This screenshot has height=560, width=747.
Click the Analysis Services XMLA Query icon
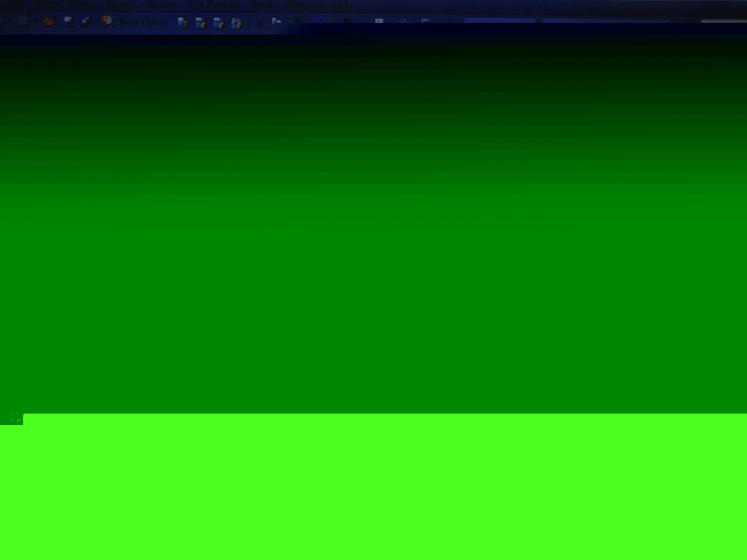(236, 22)
